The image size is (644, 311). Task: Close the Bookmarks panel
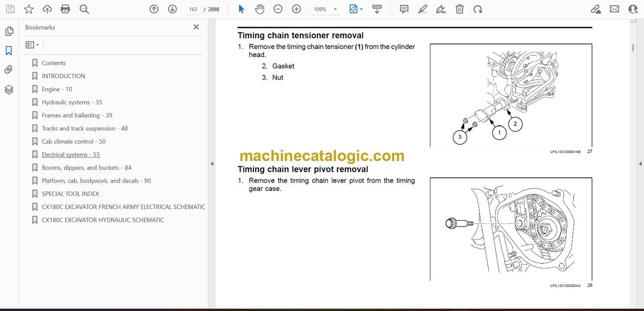196,27
